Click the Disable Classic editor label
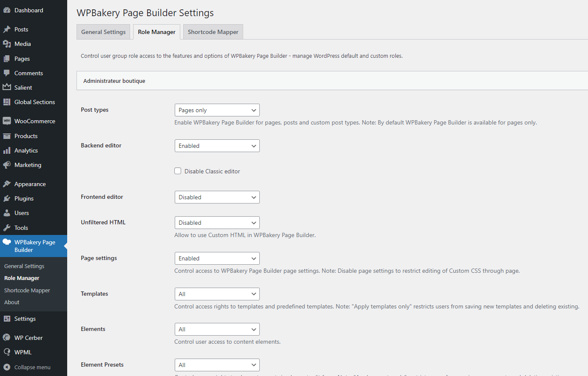Viewport: 588px width, 376px height. pyautogui.click(x=212, y=171)
